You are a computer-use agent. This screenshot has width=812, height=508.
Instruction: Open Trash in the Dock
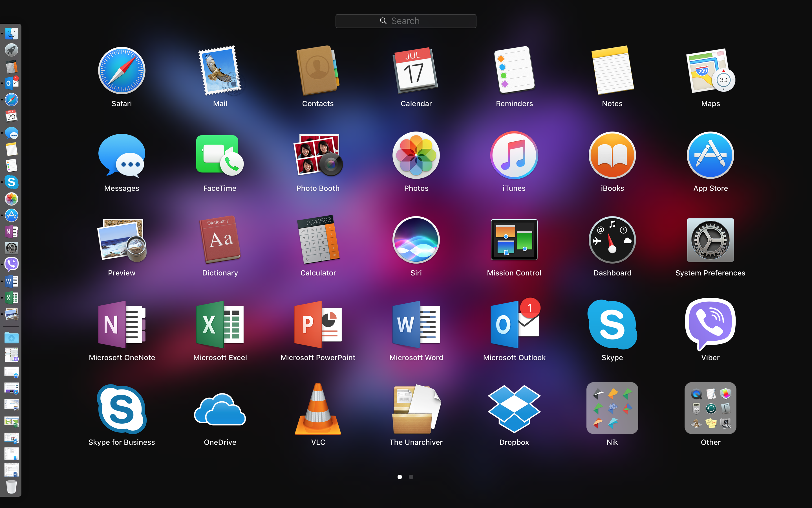(11, 487)
